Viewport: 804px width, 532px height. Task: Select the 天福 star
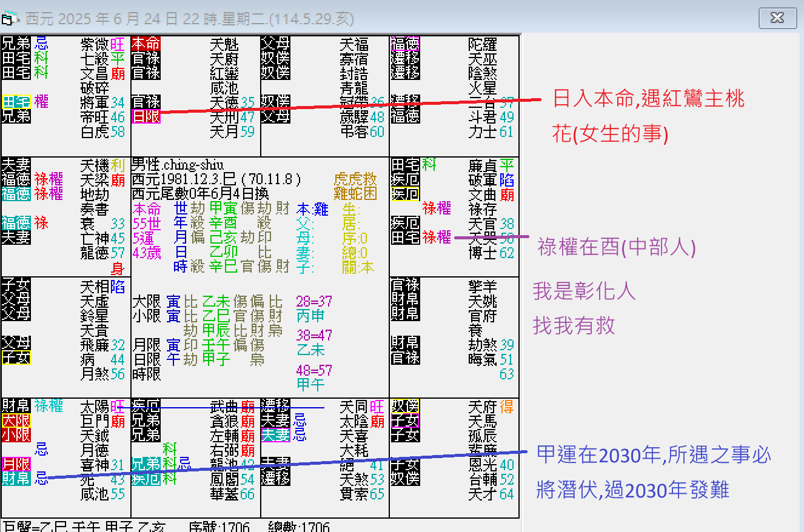(354, 44)
